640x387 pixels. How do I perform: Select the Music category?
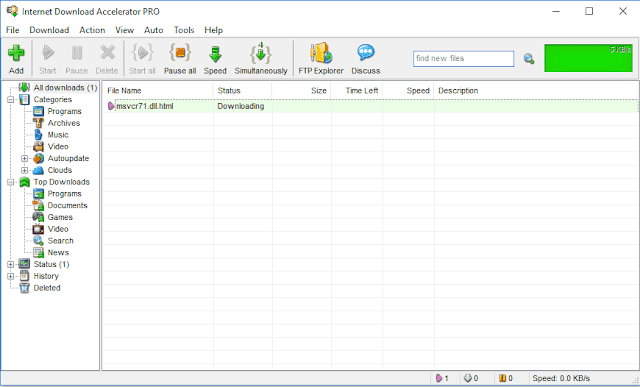tap(58, 135)
